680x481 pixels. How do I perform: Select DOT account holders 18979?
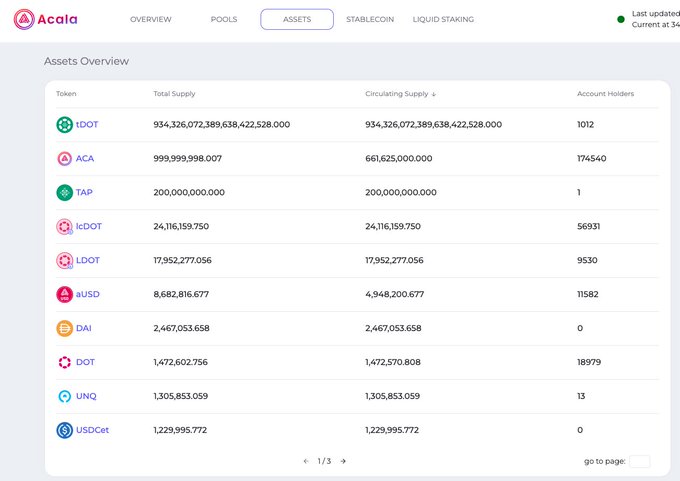click(x=589, y=362)
